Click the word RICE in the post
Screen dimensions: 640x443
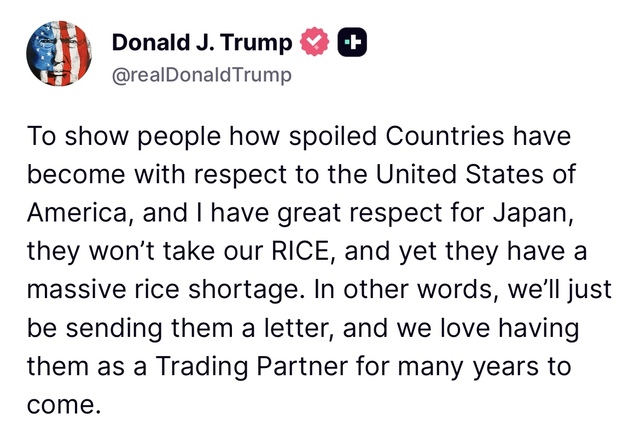click(x=300, y=251)
